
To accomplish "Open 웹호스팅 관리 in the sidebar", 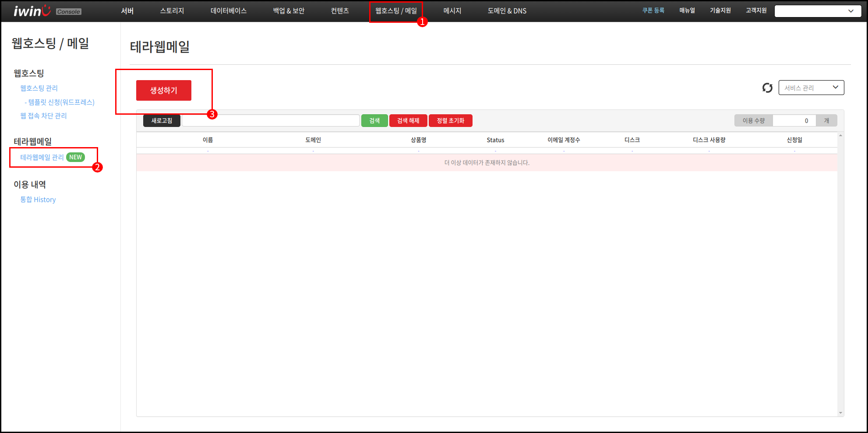I will pyautogui.click(x=39, y=88).
